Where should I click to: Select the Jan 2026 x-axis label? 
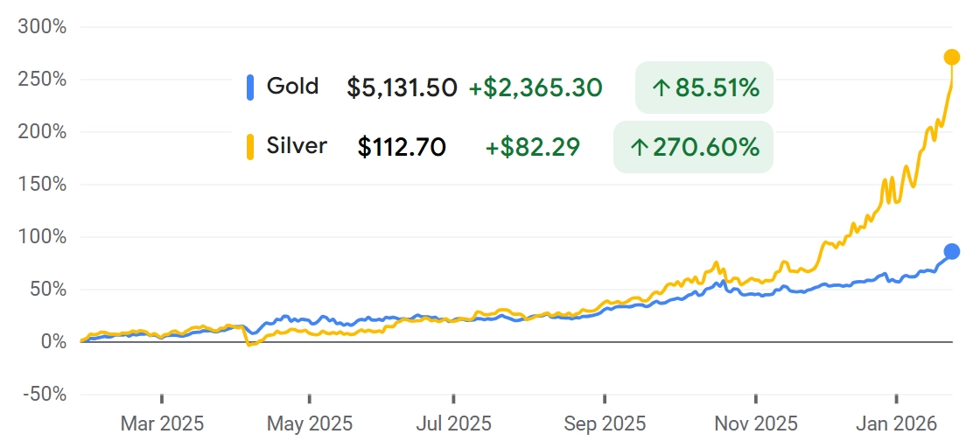point(897,424)
